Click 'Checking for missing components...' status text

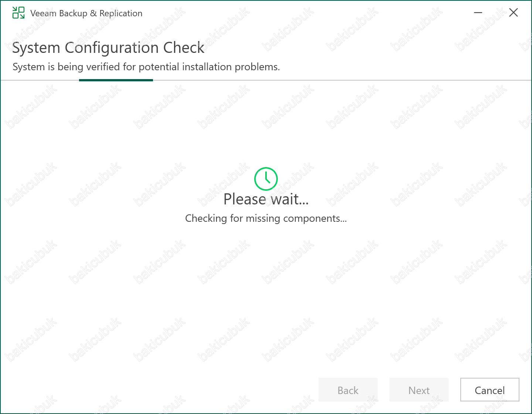(266, 218)
